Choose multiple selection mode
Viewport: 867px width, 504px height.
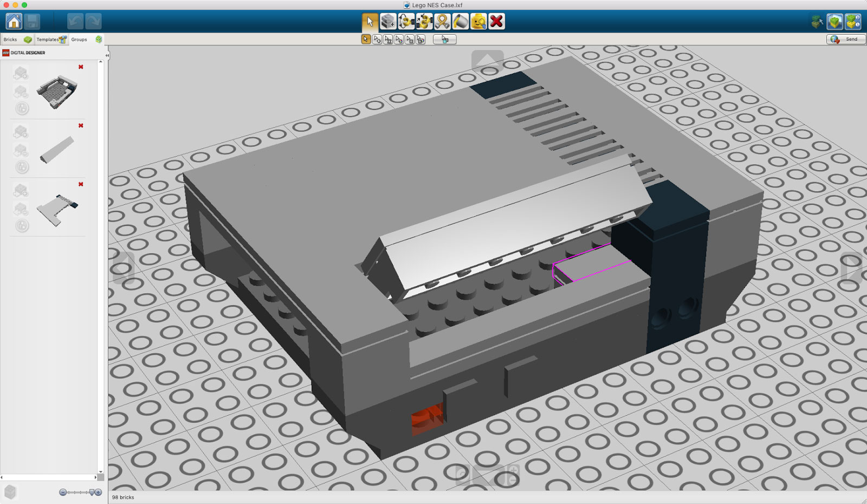coord(377,39)
